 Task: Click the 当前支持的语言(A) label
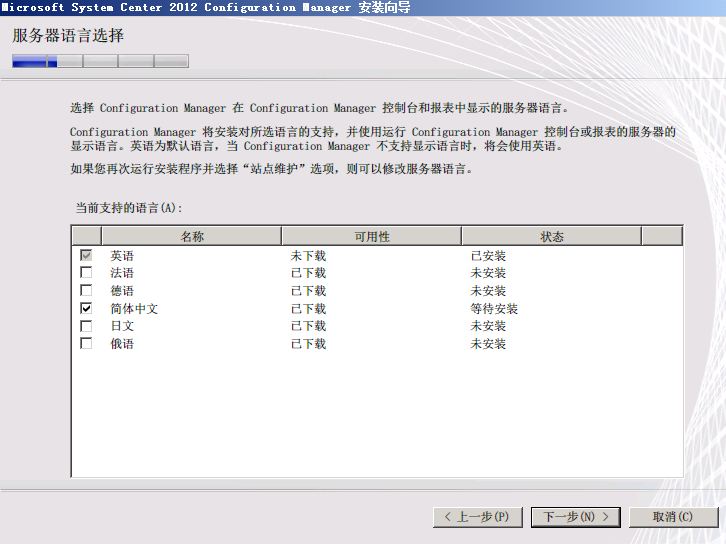click(x=129, y=207)
